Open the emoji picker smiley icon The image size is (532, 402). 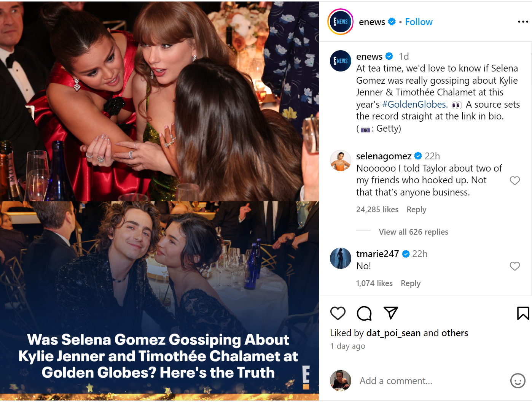pyautogui.click(x=518, y=381)
